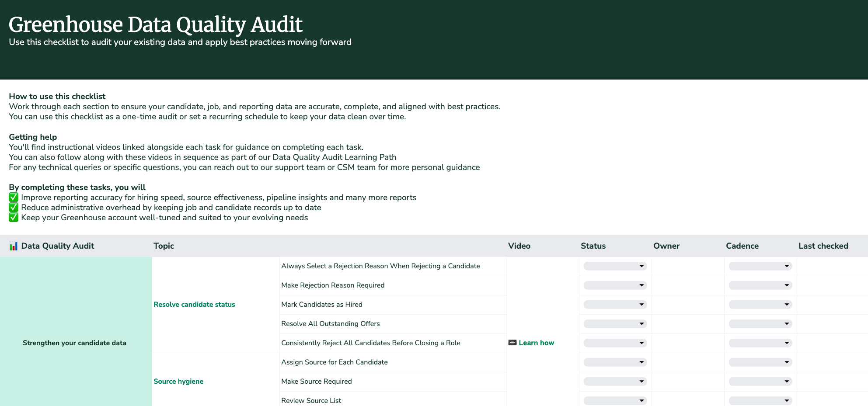
Task: Click the green checkmark beside Reduce administrative overhead
Action: pyautogui.click(x=14, y=208)
